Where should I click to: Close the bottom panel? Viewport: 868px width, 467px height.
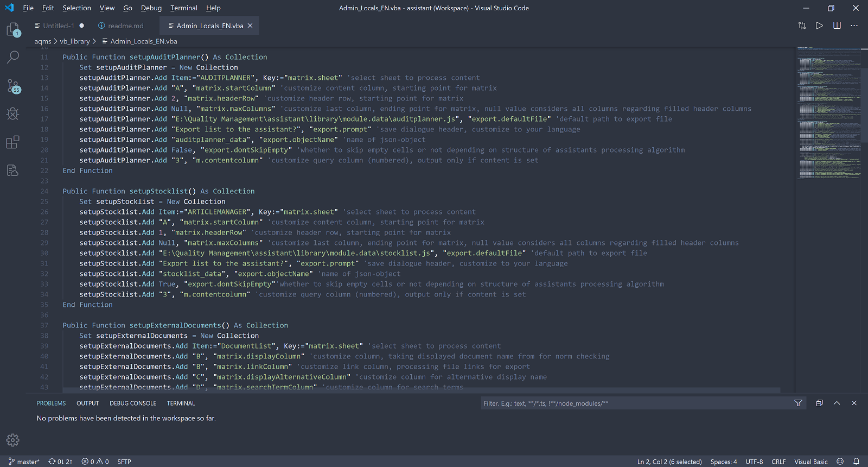pos(854,403)
